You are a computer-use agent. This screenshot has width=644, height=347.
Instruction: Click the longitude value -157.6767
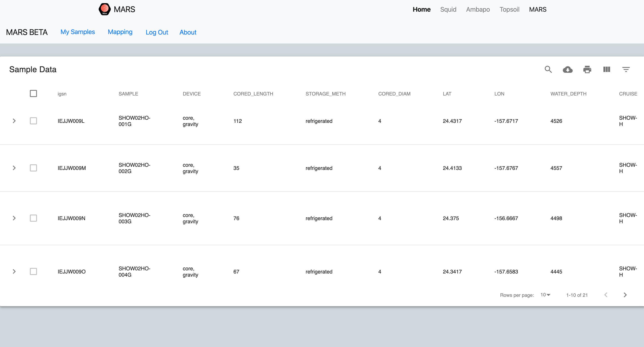point(506,168)
